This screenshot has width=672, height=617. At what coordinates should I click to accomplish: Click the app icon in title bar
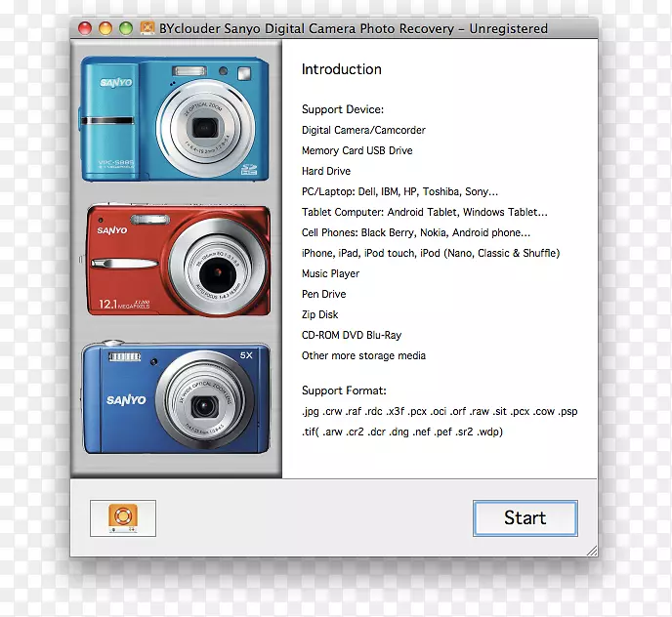pyautogui.click(x=147, y=28)
